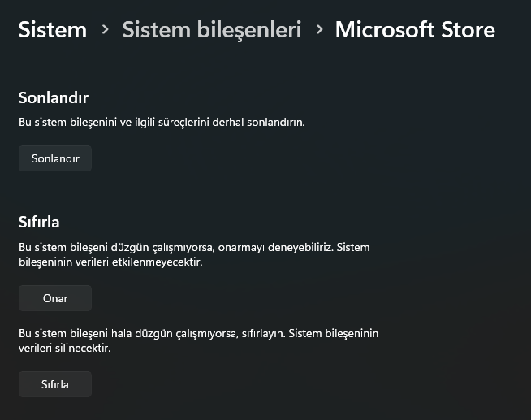Click the Sıfırla button
Image resolution: width=531 pixels, height=420 pixels.
pyautogui.click(x=55, y=384)
